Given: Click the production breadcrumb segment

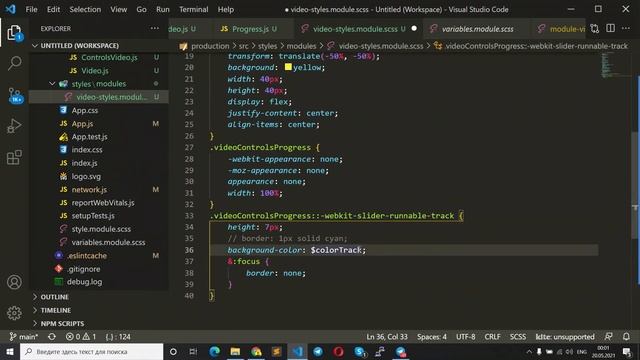Looking at the screenshot, I should [210, 46].
